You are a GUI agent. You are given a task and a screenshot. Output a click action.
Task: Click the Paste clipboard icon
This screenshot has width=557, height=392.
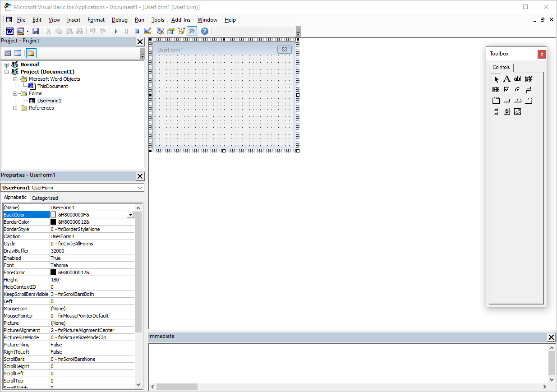pos(69,31)
